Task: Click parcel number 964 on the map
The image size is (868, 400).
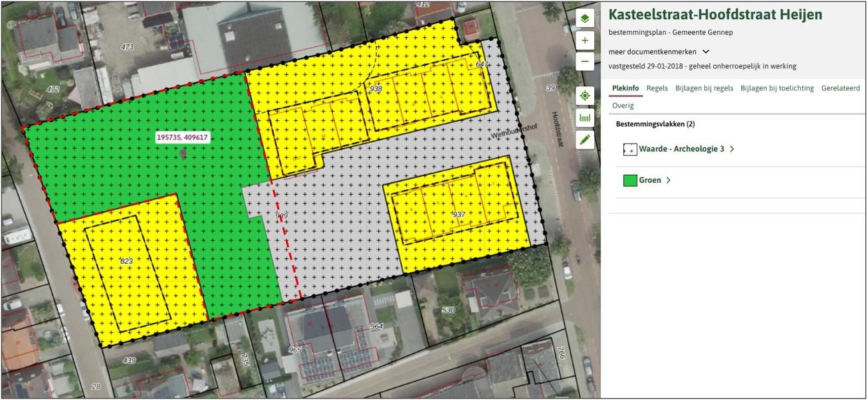Action: (x=377, y=326)
